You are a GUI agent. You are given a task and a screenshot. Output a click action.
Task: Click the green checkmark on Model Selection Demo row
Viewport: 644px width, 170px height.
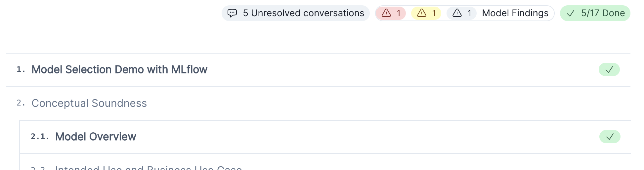(609, 69)
